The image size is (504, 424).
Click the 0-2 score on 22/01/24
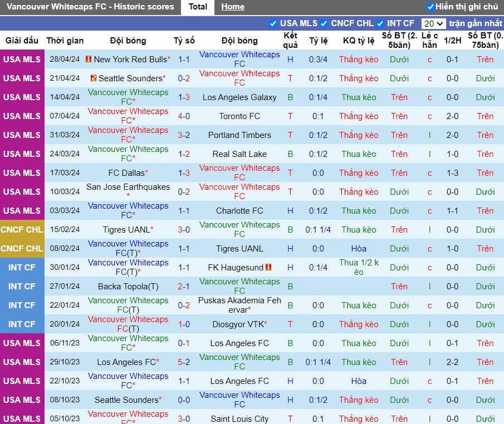[184, 305]
